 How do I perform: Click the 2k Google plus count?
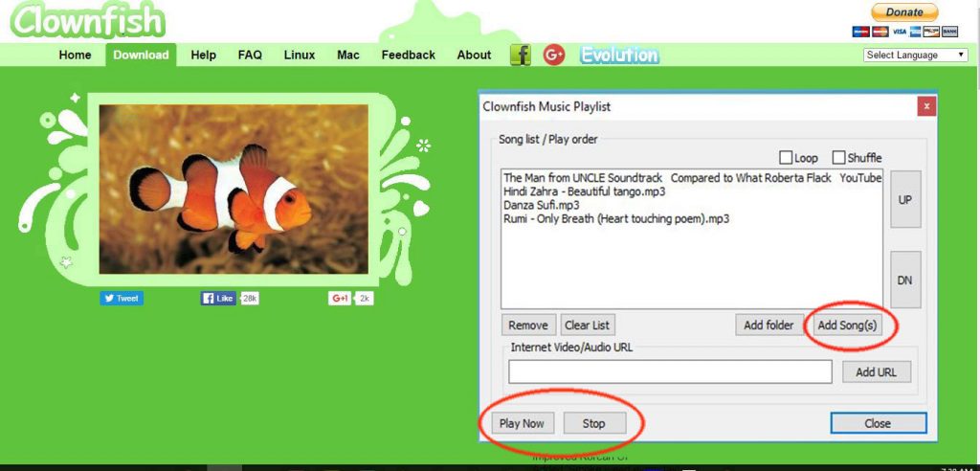coord(365,299)
